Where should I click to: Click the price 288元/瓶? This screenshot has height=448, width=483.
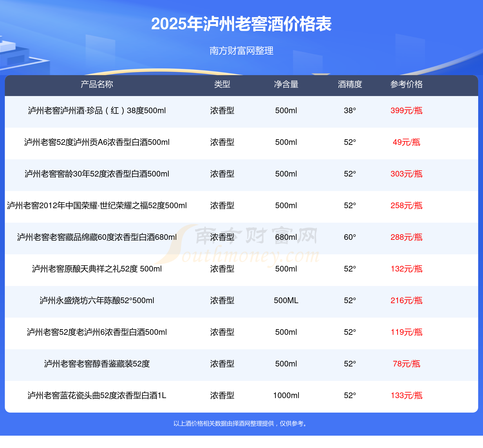click(407, 237)
